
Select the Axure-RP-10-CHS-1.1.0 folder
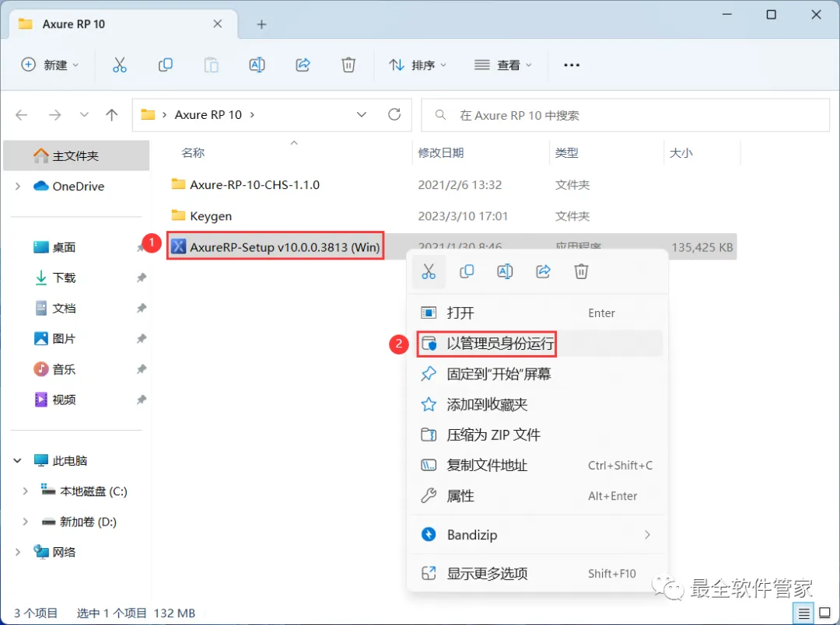pyautogui.click(x=254, y=185)
